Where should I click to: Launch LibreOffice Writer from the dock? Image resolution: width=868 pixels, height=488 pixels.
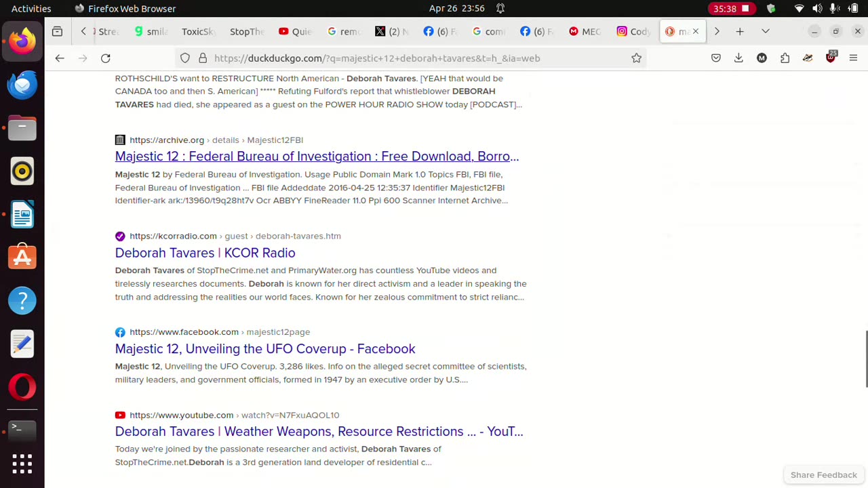pos(22,214)
